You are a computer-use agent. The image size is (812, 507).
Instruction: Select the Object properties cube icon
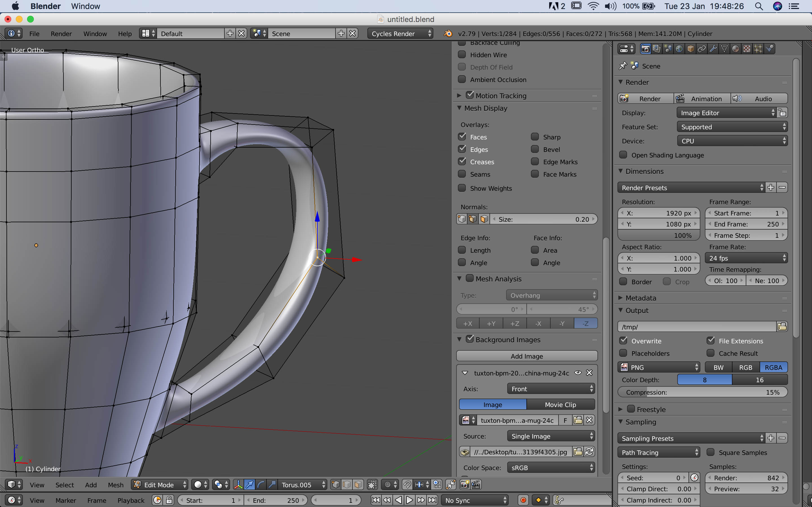point(691,49)
